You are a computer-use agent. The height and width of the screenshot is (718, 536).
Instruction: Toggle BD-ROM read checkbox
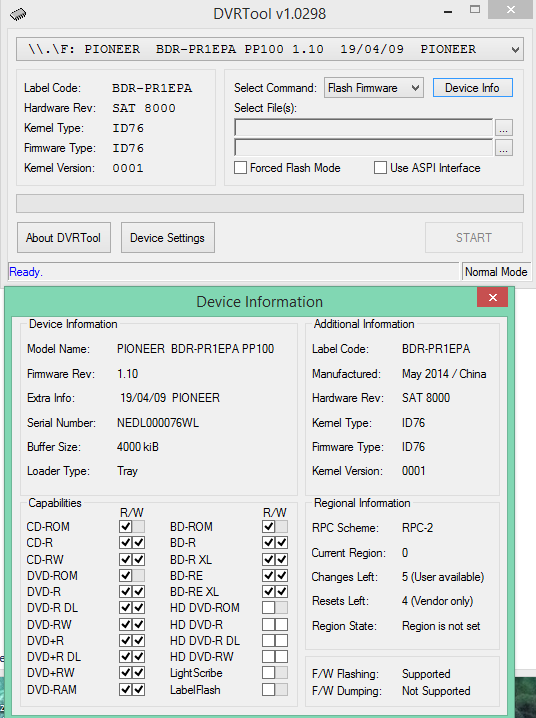(x=269, y=527)
